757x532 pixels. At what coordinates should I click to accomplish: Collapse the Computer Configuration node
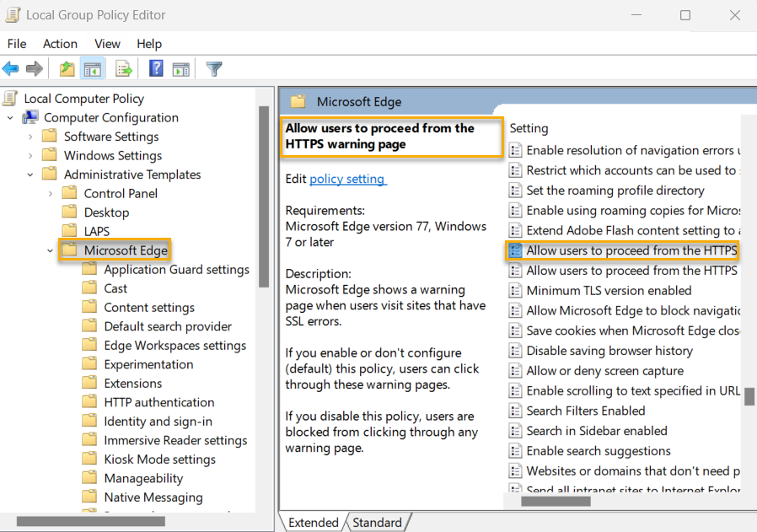click(x=10, y=117)
